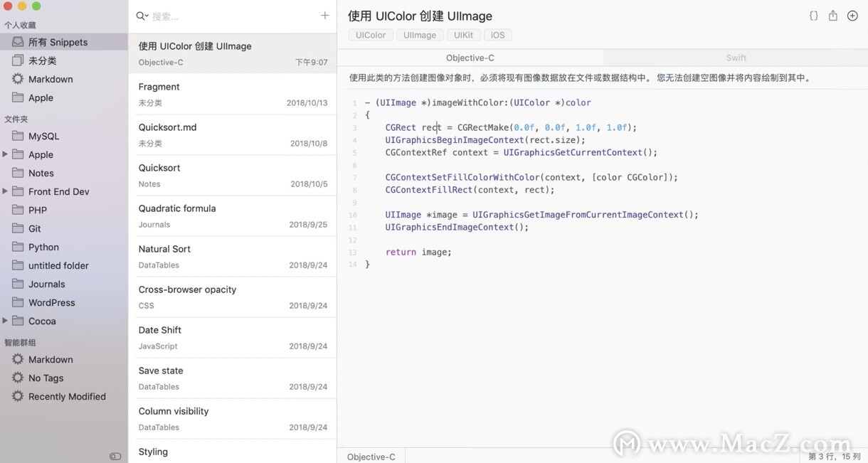Click the untitled folder icon

click(x=18, y=265)
